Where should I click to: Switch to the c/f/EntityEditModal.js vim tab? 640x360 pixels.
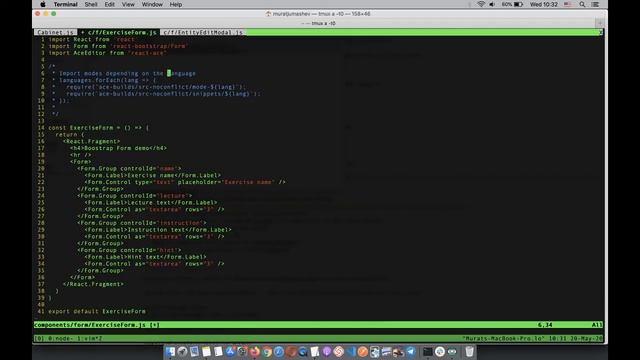click(203, 32)
